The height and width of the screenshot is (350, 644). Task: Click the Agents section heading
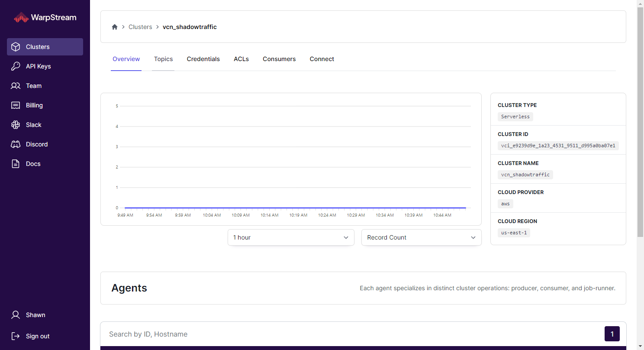129,288
